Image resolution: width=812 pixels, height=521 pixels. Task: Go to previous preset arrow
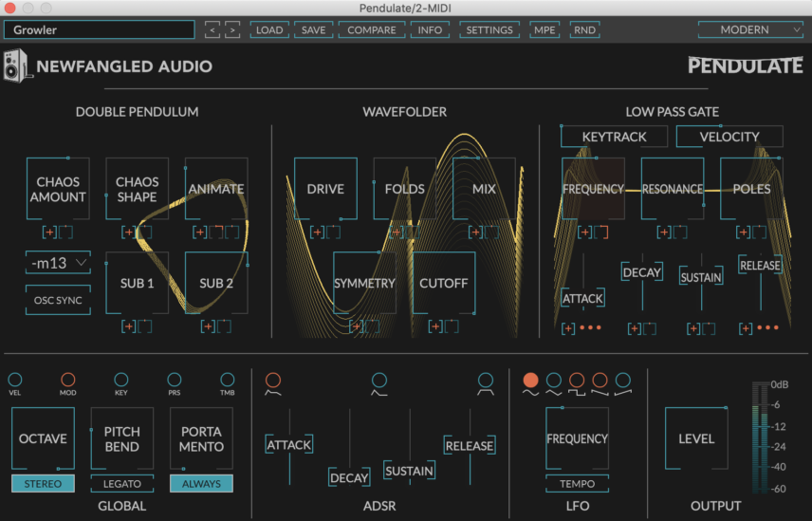[x=212, y=30]
